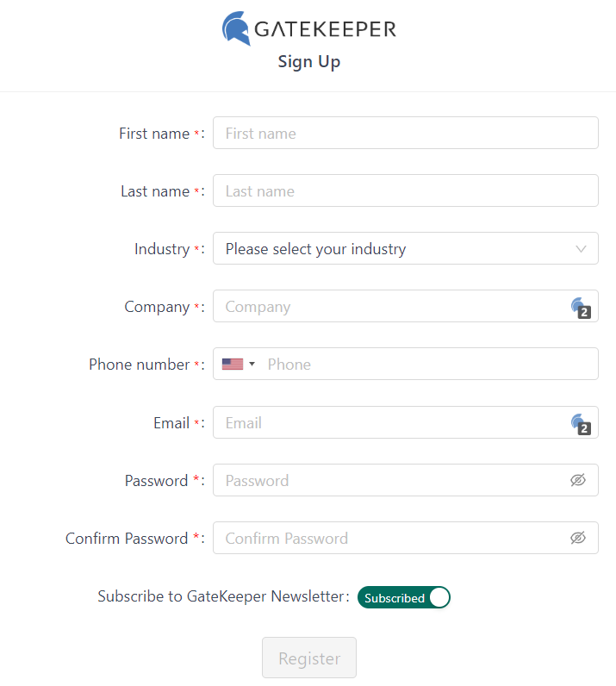Open phone country code dropdown arrow

[x=252, y=365]
